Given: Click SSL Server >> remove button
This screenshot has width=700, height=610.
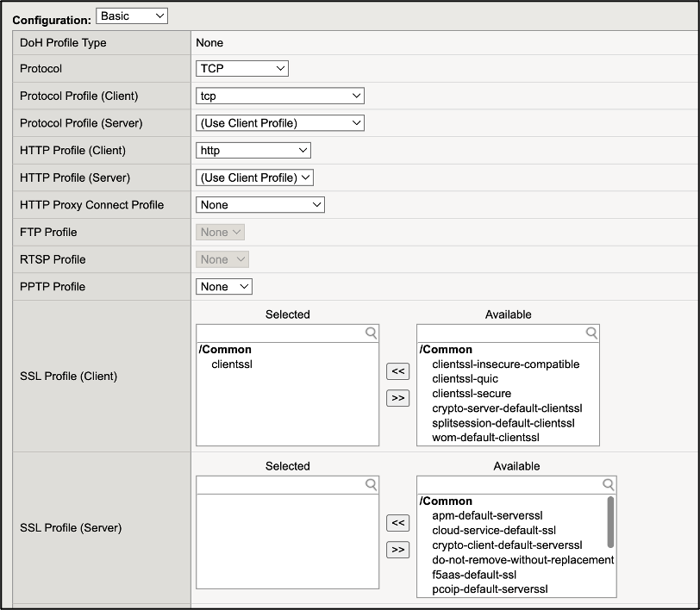Looking at the screenshot, I should [x=397, y=550].
